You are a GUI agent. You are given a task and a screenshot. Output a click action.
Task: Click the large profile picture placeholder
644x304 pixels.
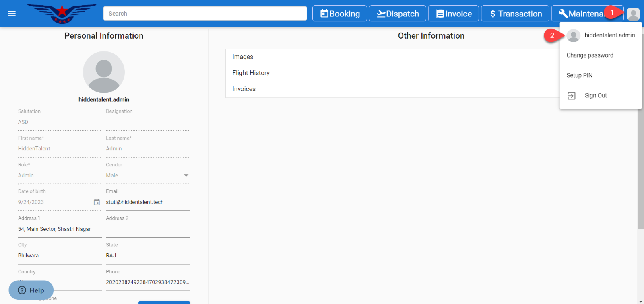coord(104,72)
